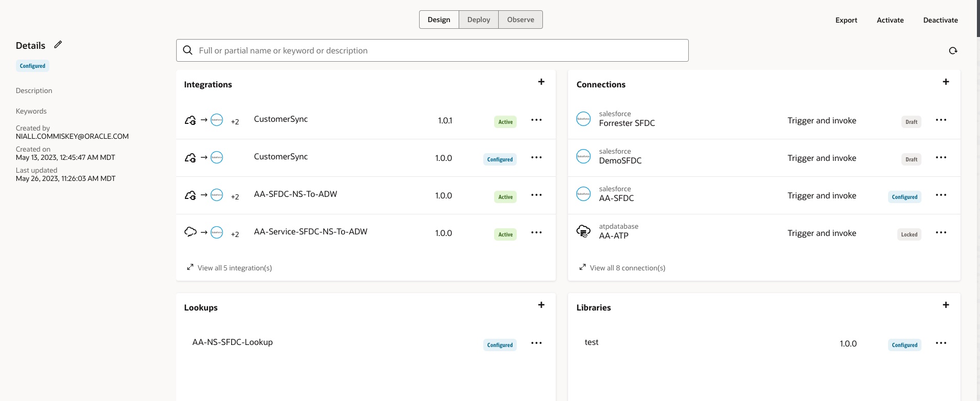
Task: Add a new connection with plus icon
Action: (946, 82)
